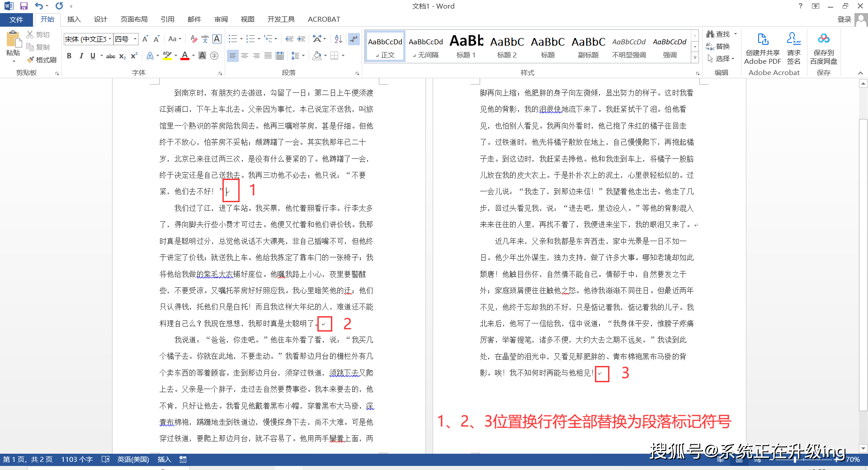
Task: Open the numbered list dropdown arrow
Action: (259, 39)
